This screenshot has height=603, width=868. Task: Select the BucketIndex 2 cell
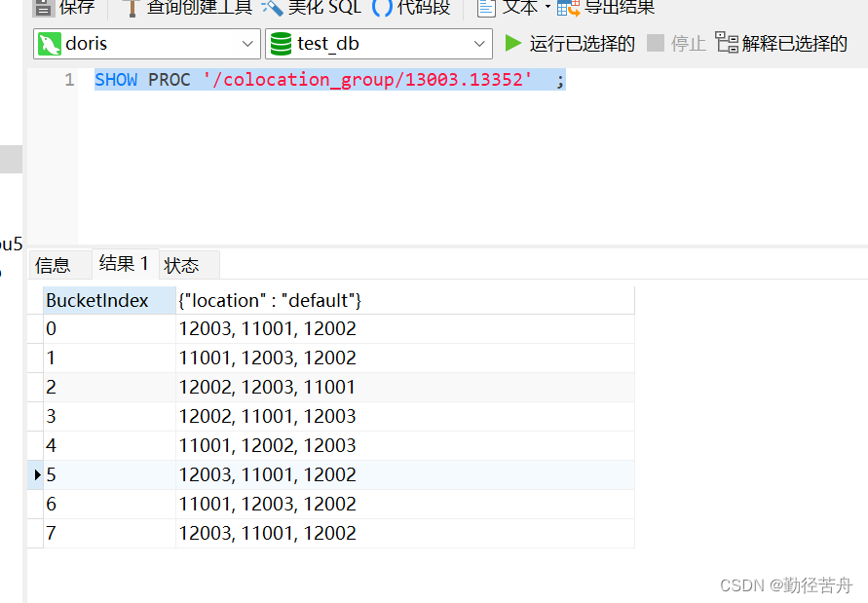click(110, 388)
